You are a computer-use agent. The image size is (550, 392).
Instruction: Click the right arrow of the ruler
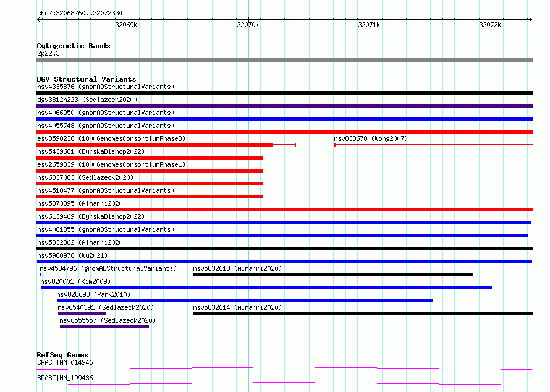tap(530, 19)
